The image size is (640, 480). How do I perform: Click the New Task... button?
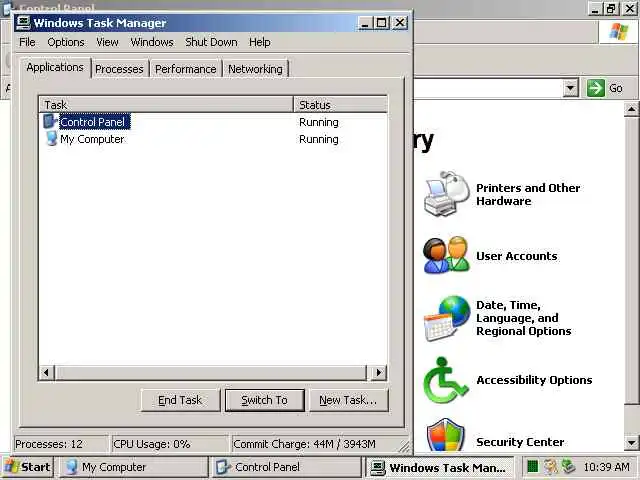(348, 400)
